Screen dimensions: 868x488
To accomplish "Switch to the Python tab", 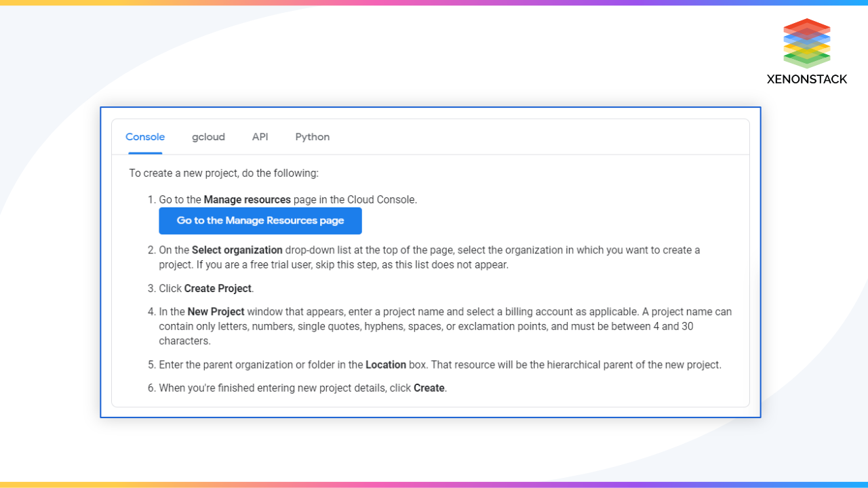I will 312,136.
